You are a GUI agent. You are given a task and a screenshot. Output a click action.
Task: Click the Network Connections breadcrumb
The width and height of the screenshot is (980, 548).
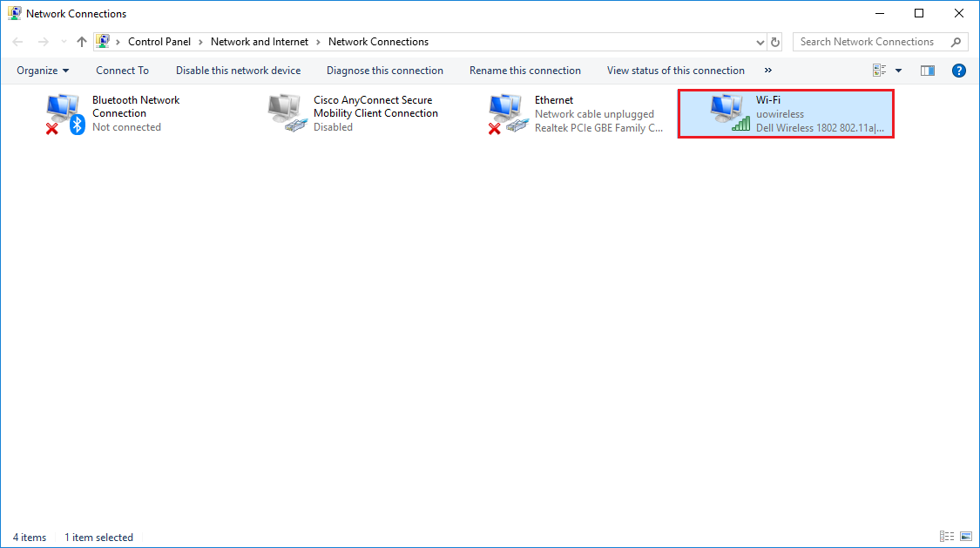[x=378, y=42]
